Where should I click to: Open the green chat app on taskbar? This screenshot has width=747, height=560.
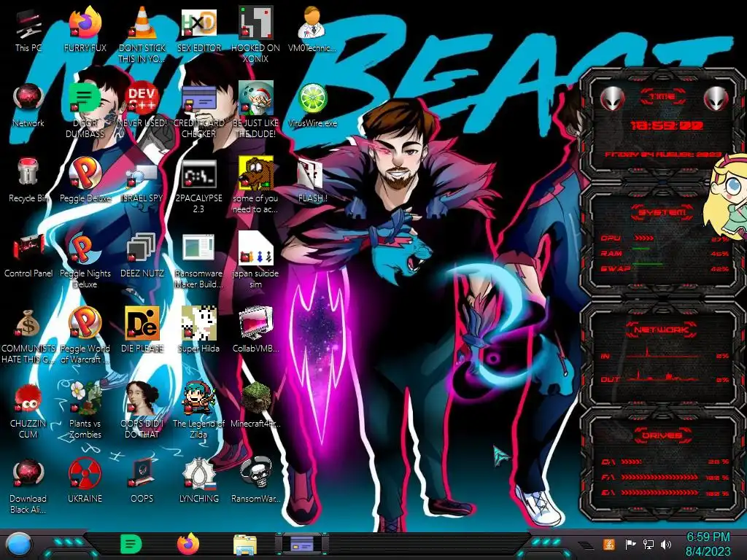131,544
